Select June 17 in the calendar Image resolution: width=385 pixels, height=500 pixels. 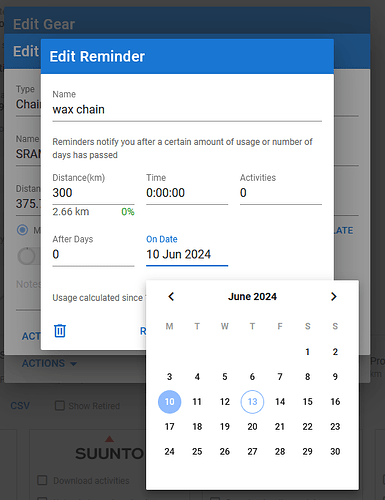coord(169,427)
